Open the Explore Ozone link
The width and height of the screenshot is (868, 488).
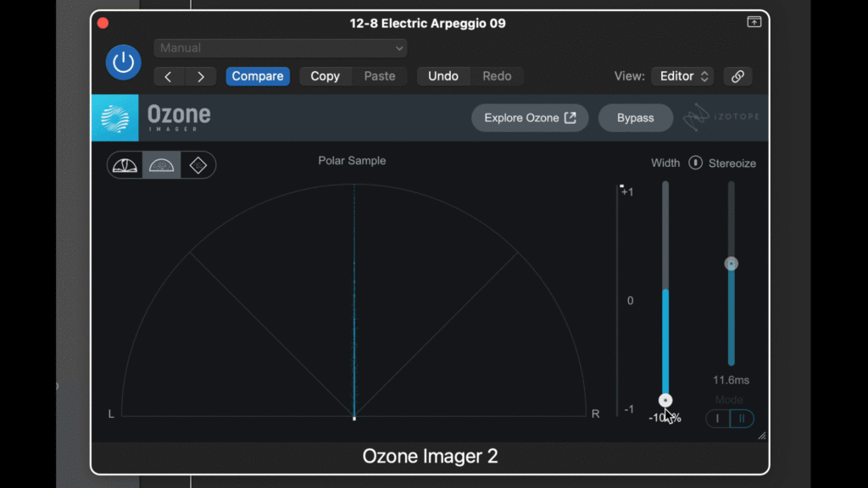[530, 118]
